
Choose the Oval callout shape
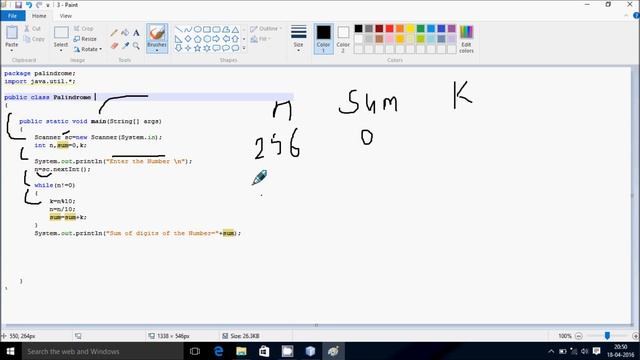coord(226,48)
